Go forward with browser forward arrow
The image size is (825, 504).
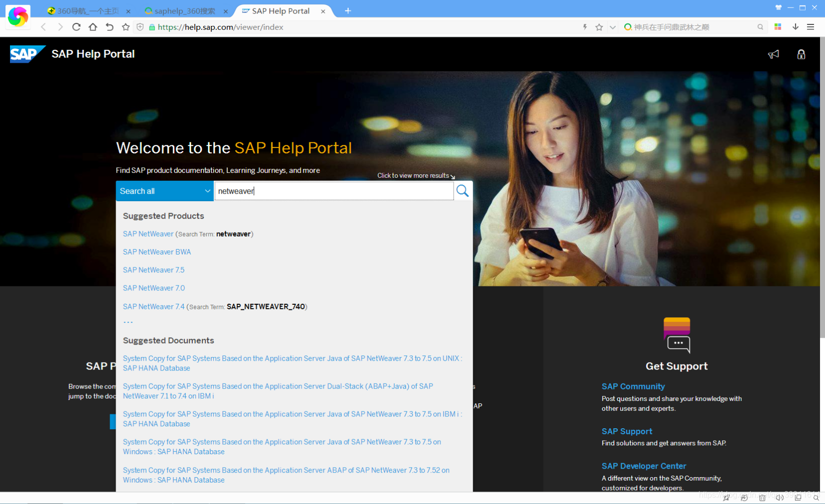(60, 27)
